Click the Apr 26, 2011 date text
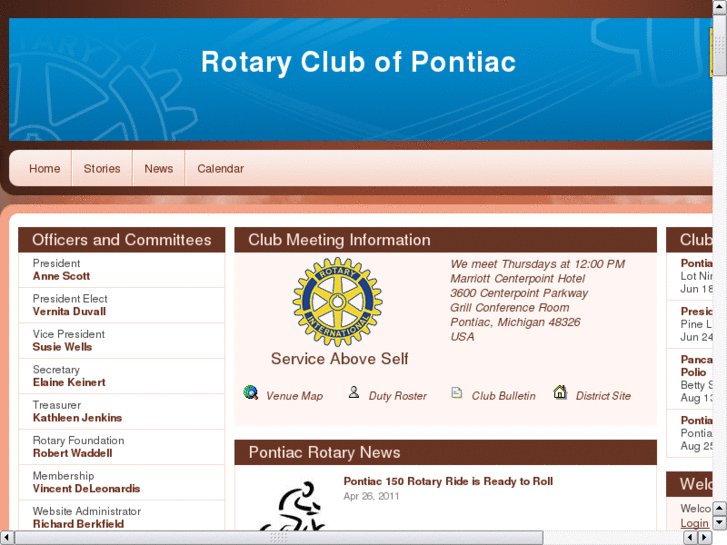 (x=371, y=496)
